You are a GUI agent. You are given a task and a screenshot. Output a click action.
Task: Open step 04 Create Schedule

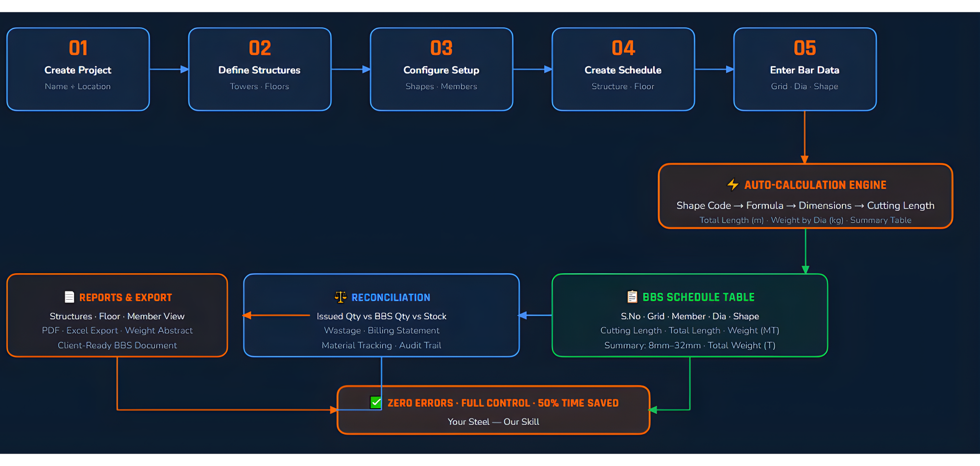coord(623,69)
